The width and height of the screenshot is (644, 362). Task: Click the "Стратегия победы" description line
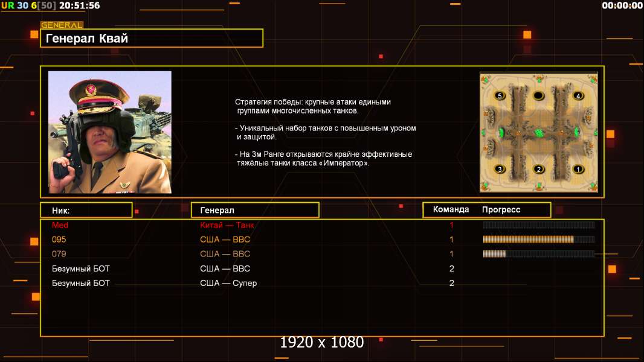click(313, 106)
